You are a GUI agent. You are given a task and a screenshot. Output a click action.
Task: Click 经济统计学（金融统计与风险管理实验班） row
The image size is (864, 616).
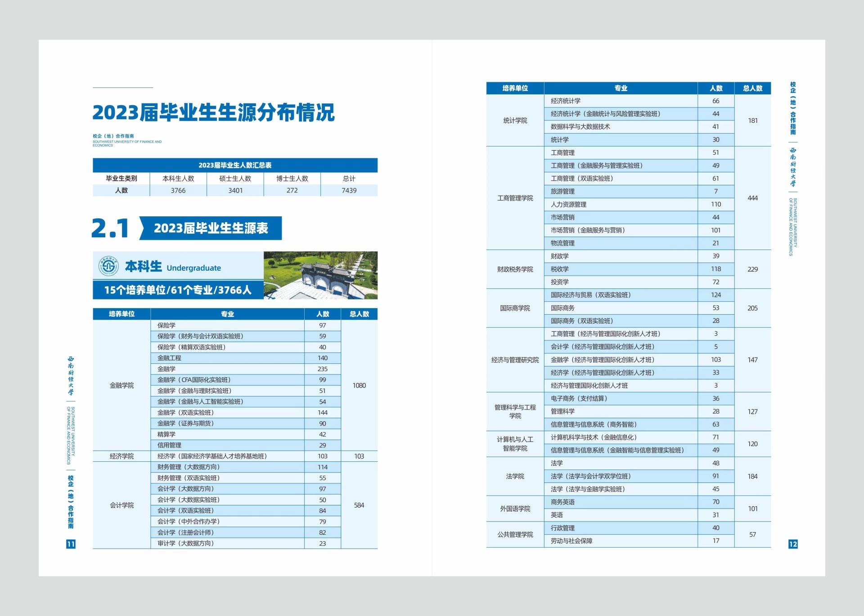(x=639, y=114)
